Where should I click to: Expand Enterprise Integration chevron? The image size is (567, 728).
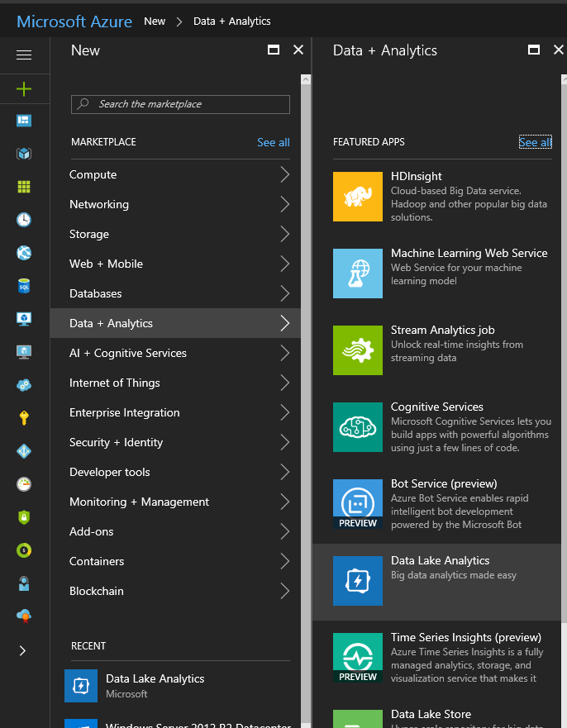284,412
